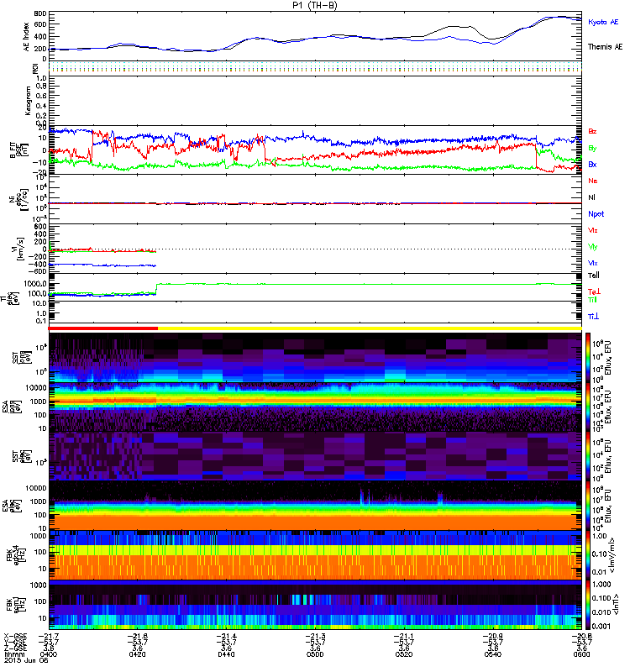Click the Y-GSE row label
The width and height of the screenshot is (630, 672).
coord(15,642)
